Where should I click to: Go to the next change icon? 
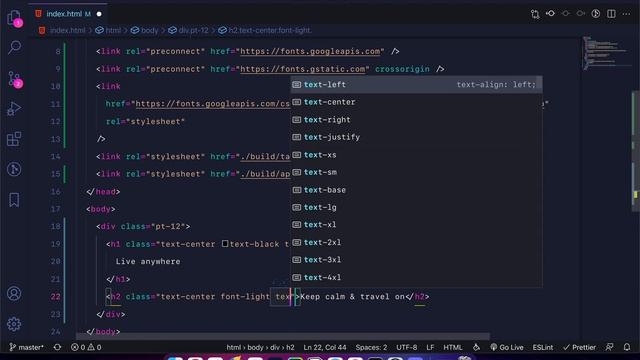point(580,14)
